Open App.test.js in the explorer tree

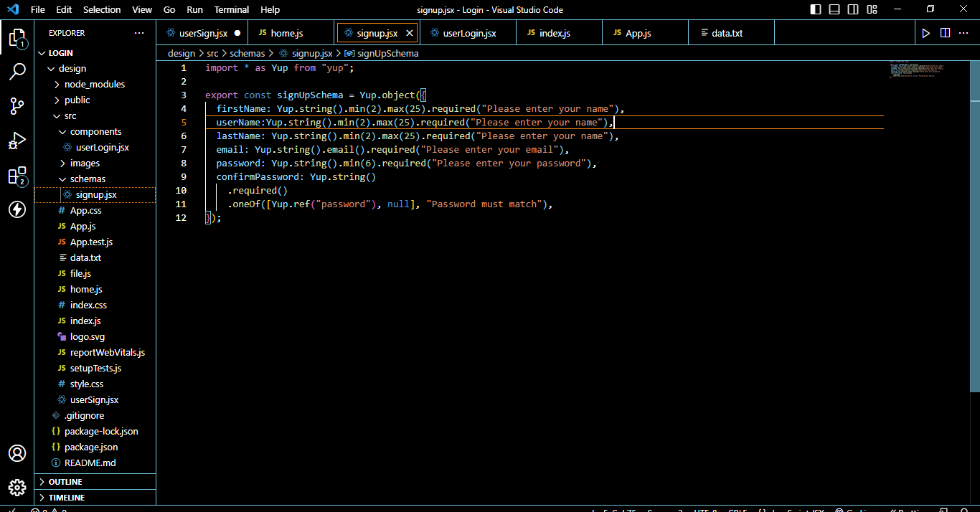[x=95, y=242]
